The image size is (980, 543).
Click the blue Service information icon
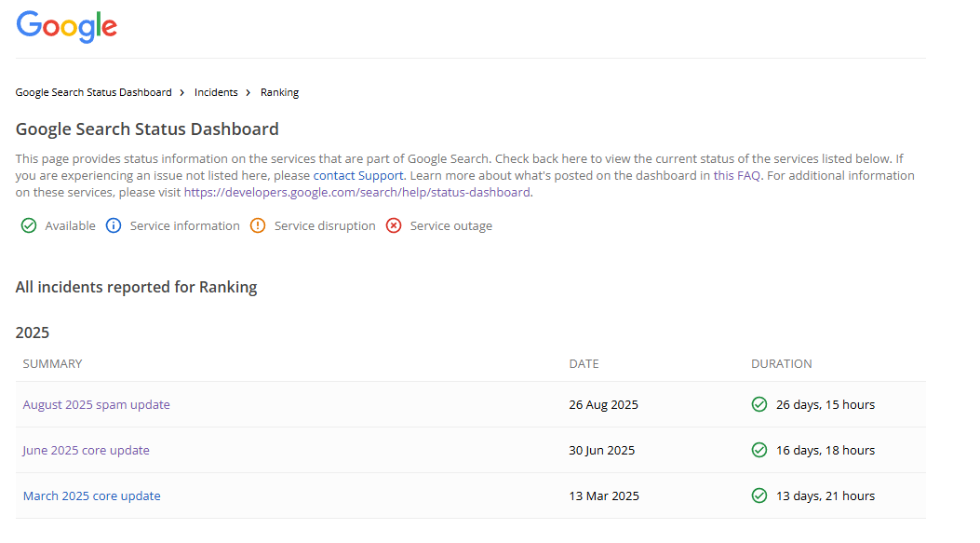[x=114, y=225]
